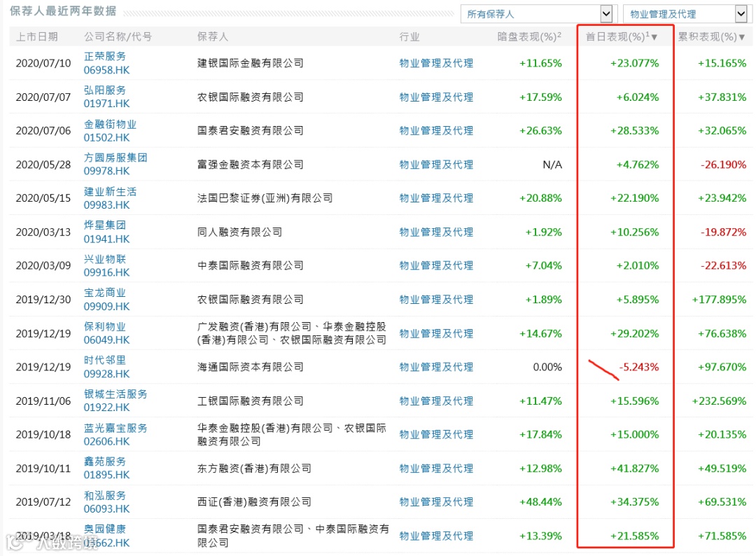
Task: Click industry link in 和泓服务 row
Action: [x=436, y=502]
